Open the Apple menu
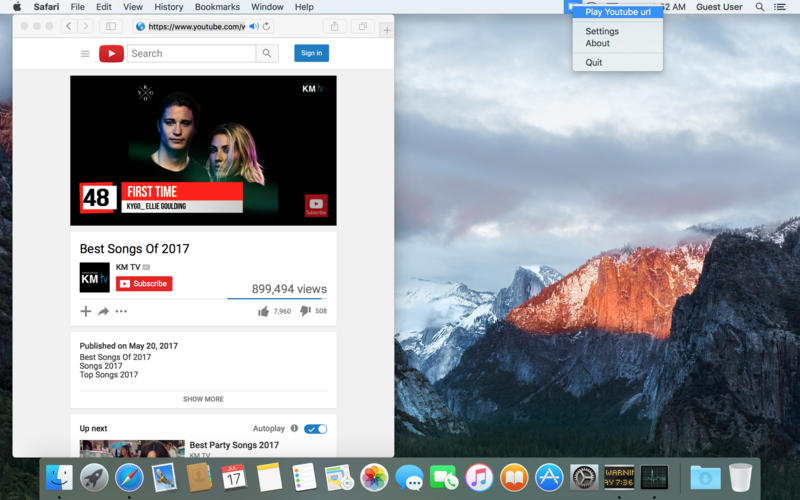 (17, 7)
